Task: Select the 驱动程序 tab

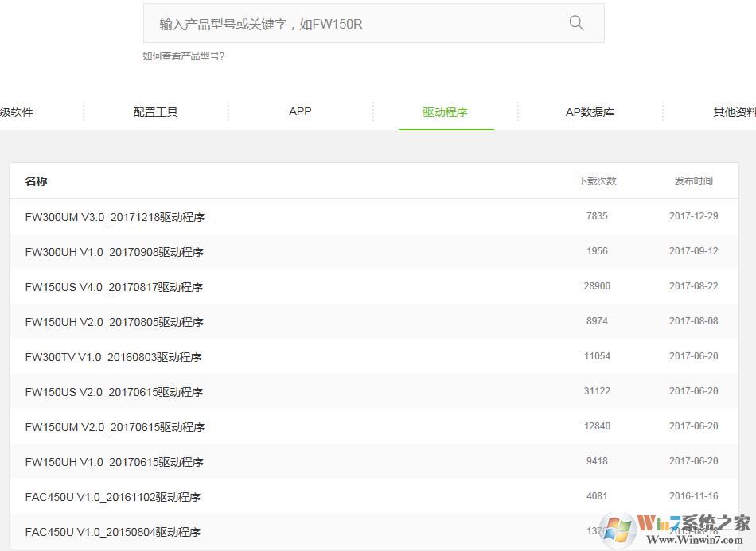Action: tap(445, 112)
